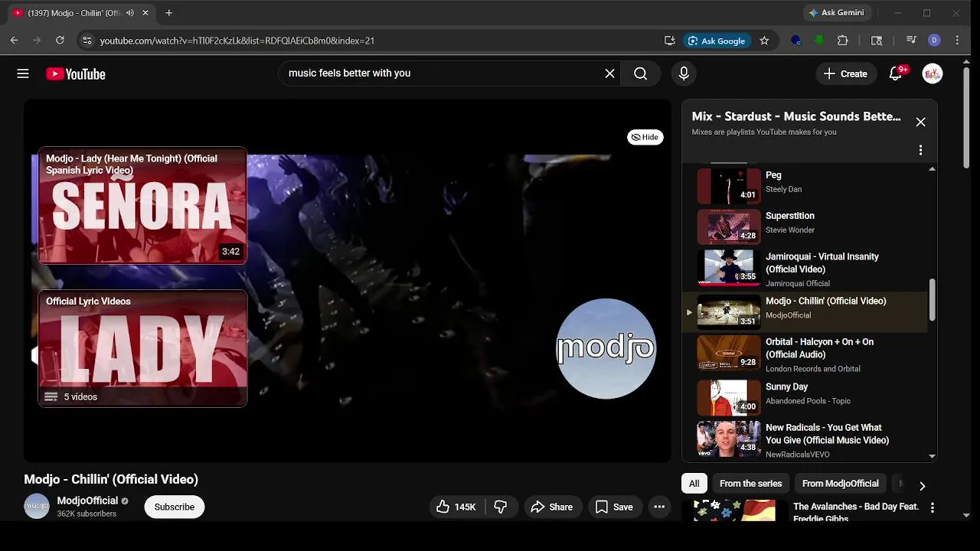Show more filter chips with arrow

[x=922, y=485]
